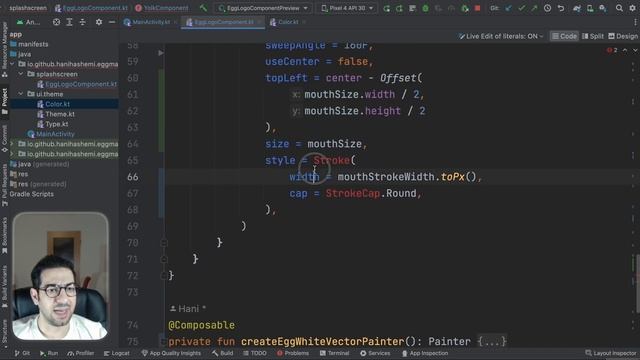Select Gradle Scripts in project tree

click(x=32, y=194)
